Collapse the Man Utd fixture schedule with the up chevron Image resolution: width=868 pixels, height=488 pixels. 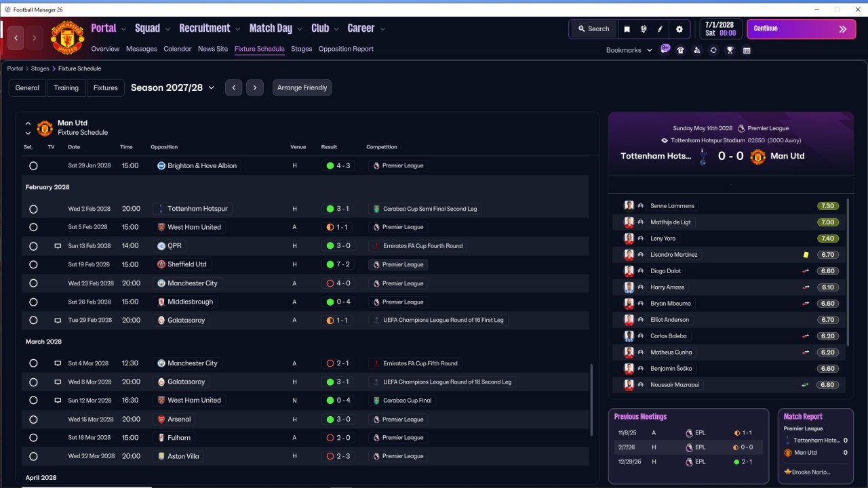(28, 124)
